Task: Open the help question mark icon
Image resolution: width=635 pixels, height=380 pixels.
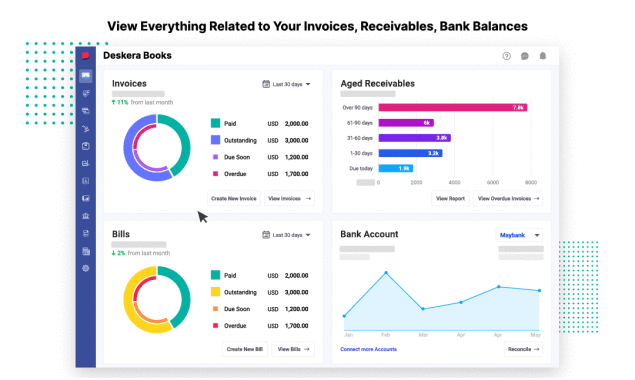Action: coord(507,56)
